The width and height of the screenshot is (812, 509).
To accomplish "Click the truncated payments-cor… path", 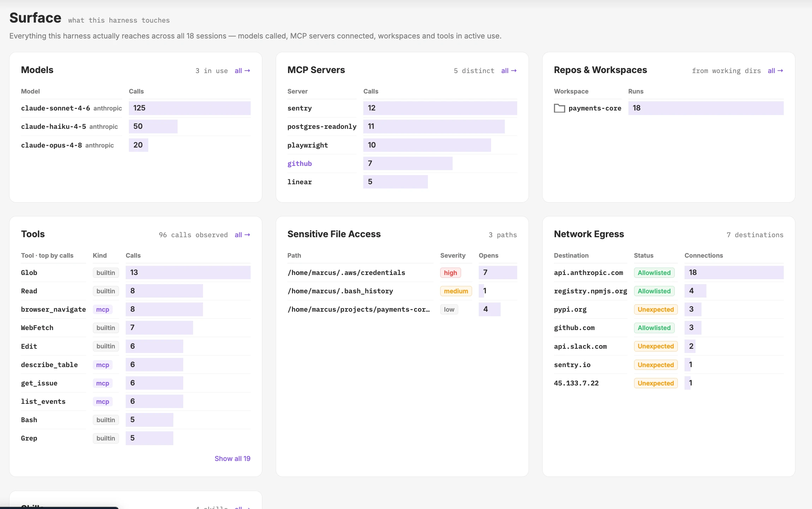I will click(359, 309).
